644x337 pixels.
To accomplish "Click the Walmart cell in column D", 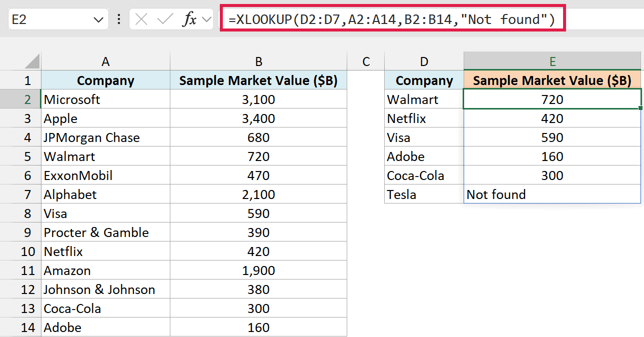I will pyautogui.click(x=424, y=99).
